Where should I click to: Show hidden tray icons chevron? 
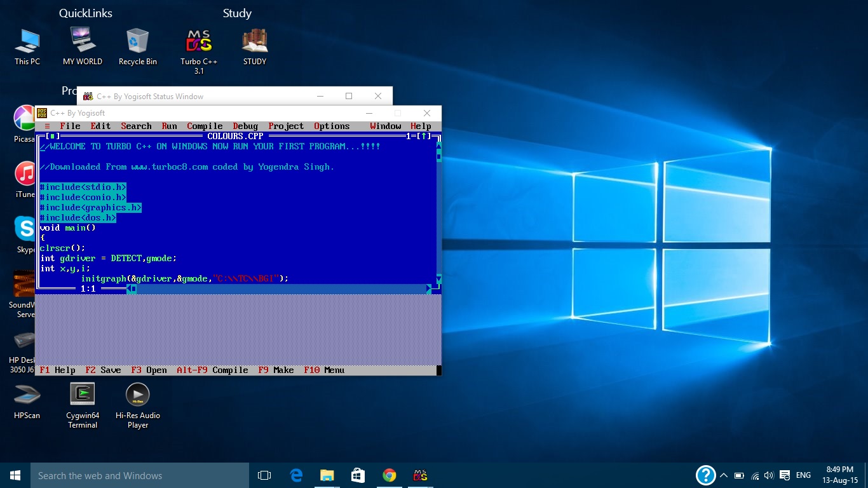(724, 475)
